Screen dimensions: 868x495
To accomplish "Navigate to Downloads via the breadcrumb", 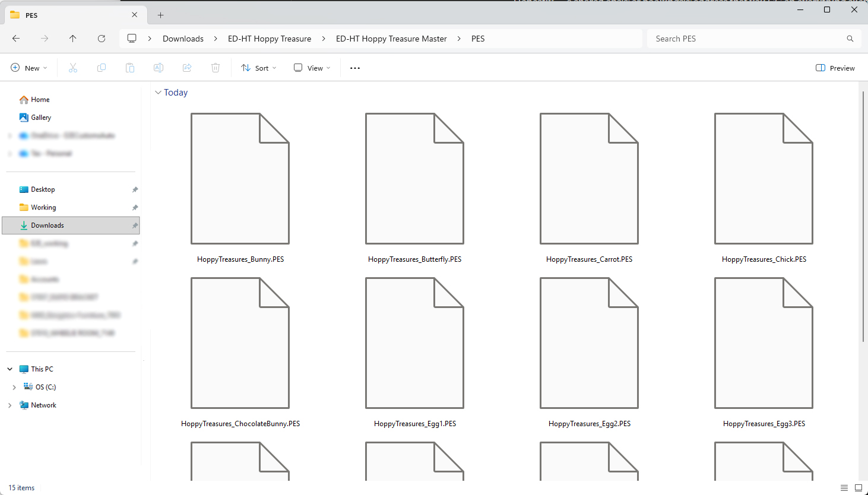I will click(182, 39).
